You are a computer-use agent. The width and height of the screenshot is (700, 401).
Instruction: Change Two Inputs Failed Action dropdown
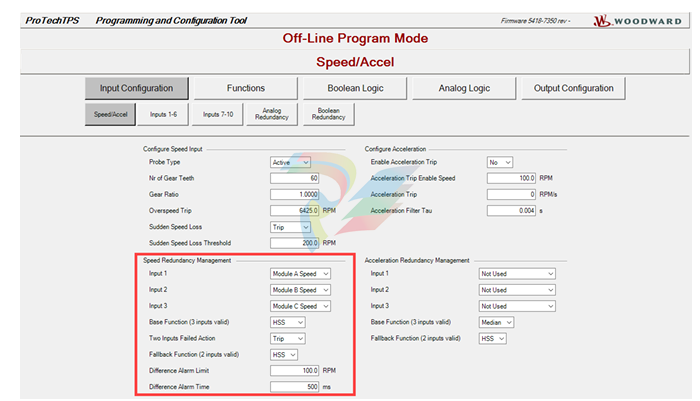[x=288, y=338]
